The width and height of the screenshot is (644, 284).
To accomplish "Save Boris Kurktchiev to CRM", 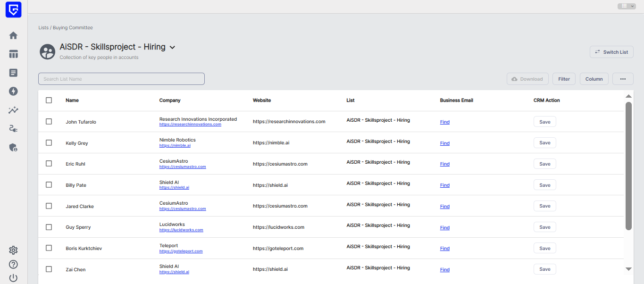I will coord(545,248).
